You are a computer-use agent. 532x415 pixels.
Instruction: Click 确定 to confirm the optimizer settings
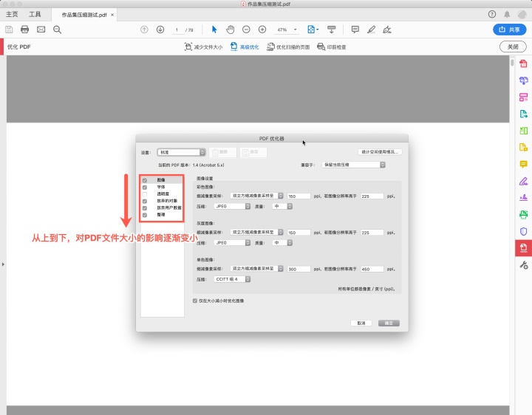[389, 323]
